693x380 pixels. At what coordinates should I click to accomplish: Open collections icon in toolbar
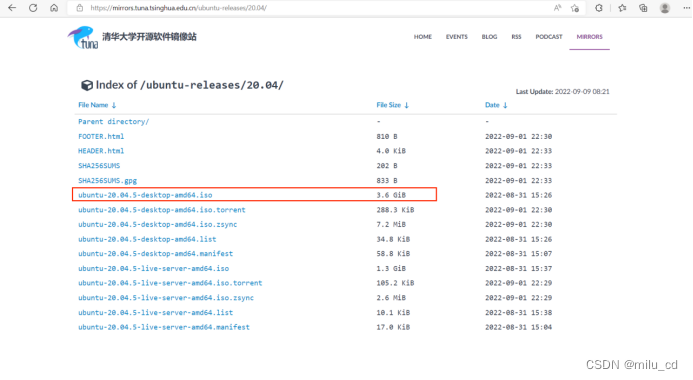[643, 8]
